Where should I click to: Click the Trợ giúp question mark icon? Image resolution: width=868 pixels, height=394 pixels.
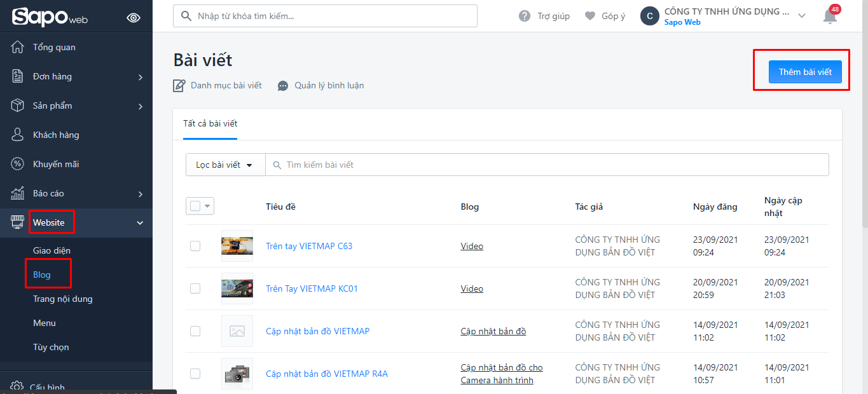(x=525, y=16)
